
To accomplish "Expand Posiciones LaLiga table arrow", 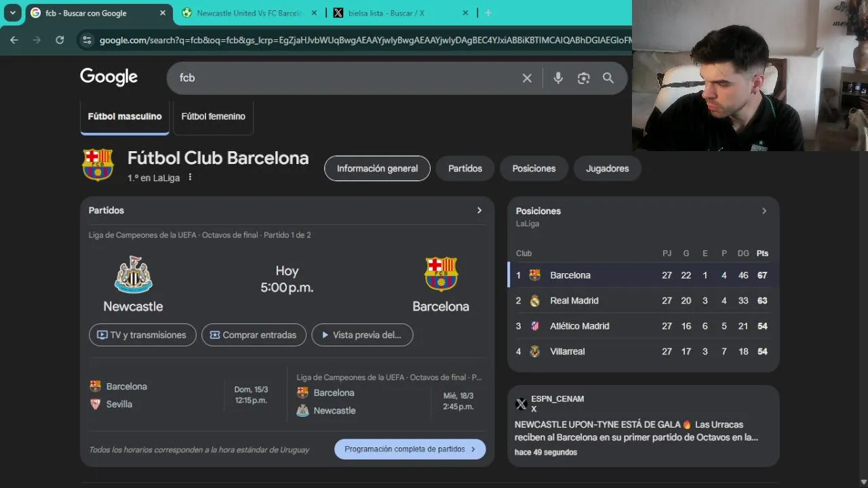I will click(x=764, y=211).
